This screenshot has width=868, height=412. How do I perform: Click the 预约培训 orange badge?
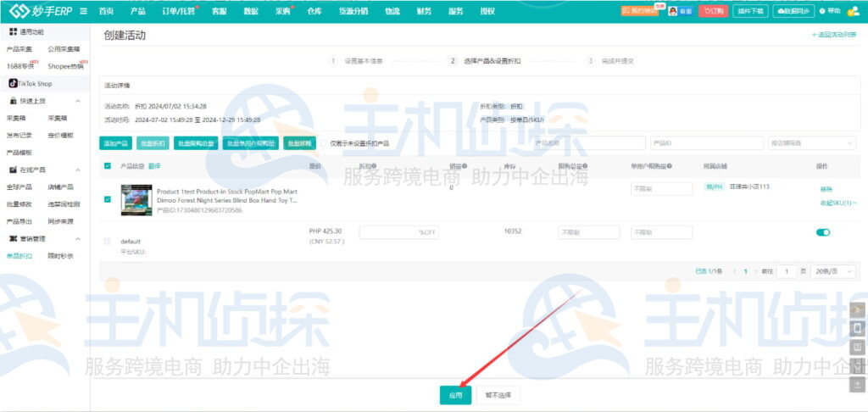(x=640, y=10)
